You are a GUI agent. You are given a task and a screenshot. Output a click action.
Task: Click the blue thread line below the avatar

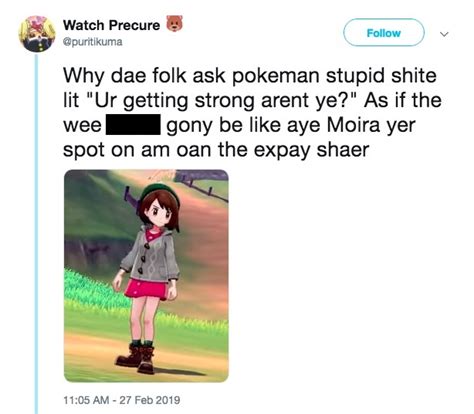(37, 233)
